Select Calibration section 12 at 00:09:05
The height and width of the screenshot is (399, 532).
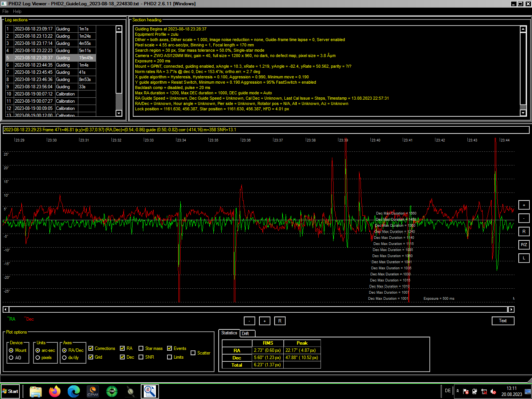click(50, 108)
